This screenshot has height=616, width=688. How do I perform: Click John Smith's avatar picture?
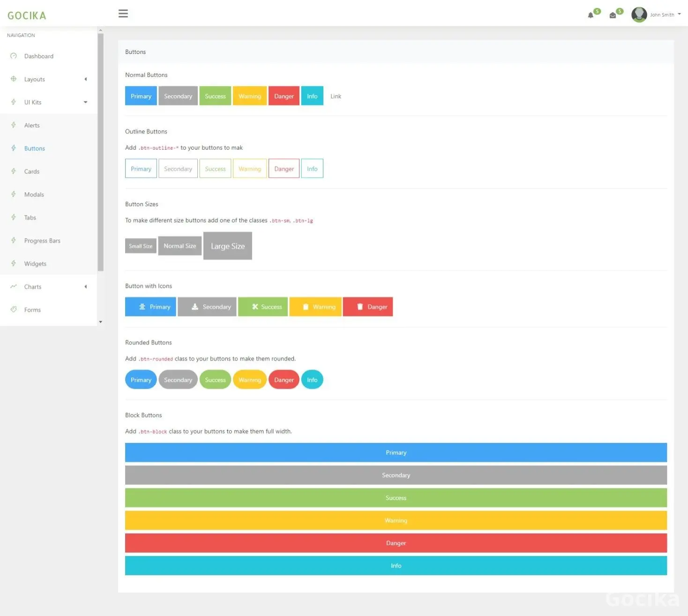click(x=639, y=15)
